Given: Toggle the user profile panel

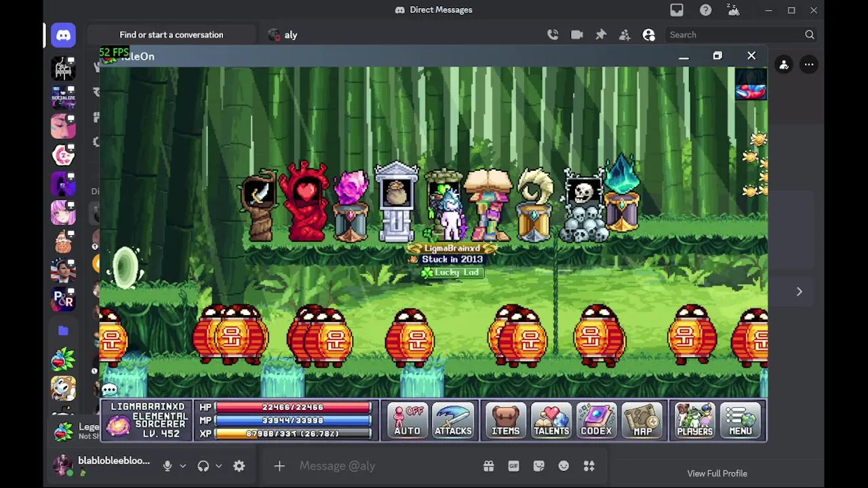Looking at the screenshot, I should 649,35.
